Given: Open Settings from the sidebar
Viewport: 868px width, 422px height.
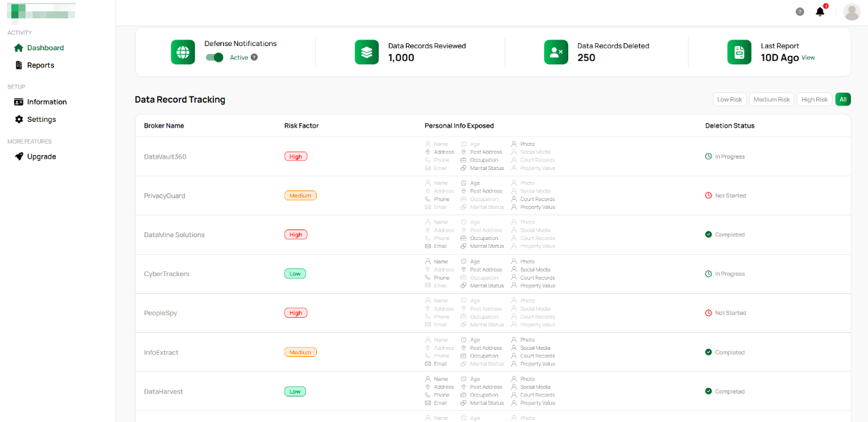Looking at the screenshot, I should (40, 119).
